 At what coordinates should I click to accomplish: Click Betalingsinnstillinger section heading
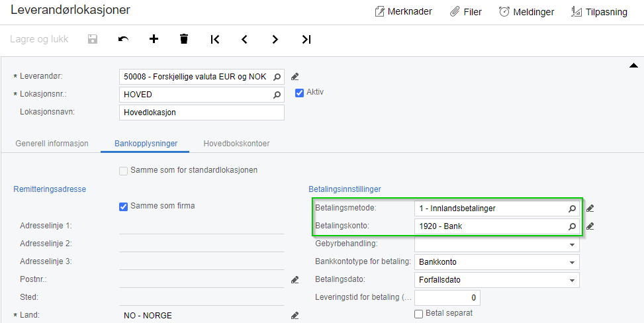pos(345,189)
